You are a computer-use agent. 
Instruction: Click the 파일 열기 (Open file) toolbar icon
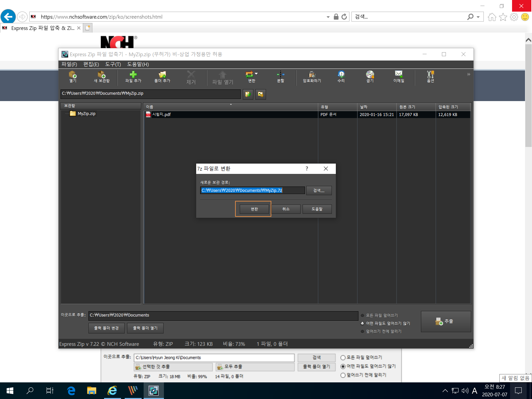pos(223,77)
